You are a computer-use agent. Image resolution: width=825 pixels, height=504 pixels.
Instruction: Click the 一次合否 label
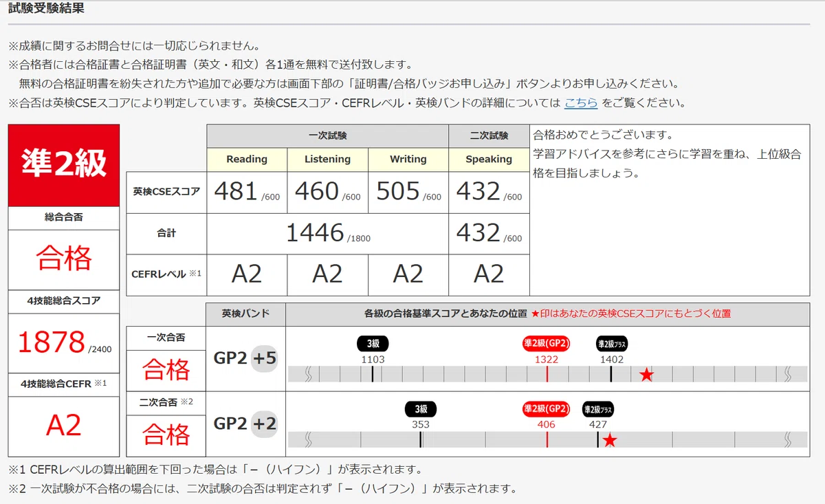[166, 338]
